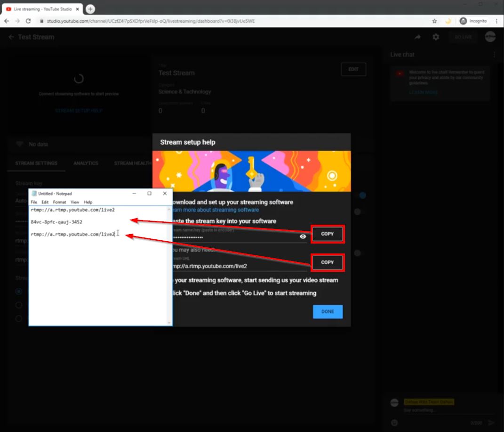Image resolution: width=504 pixels, height=432 pixels.
Task: Click the masked stream key field
Action: click(235, 237)
